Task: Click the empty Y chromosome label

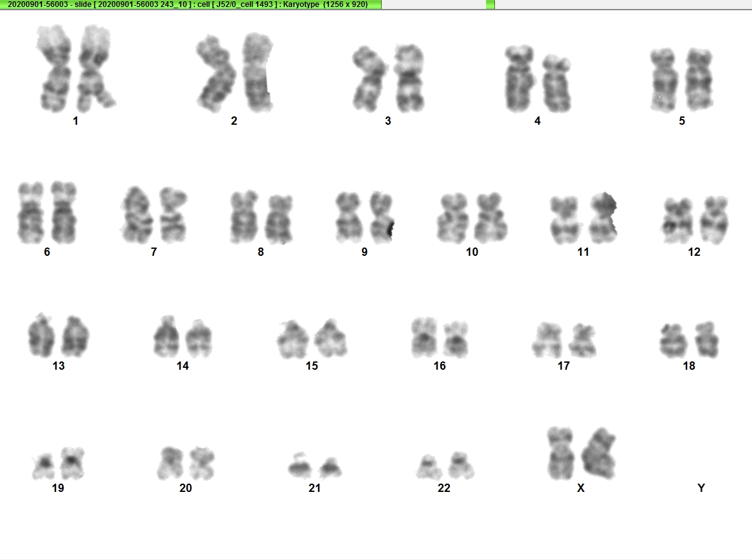Action: pyautogui.click(x=701, y=488)
